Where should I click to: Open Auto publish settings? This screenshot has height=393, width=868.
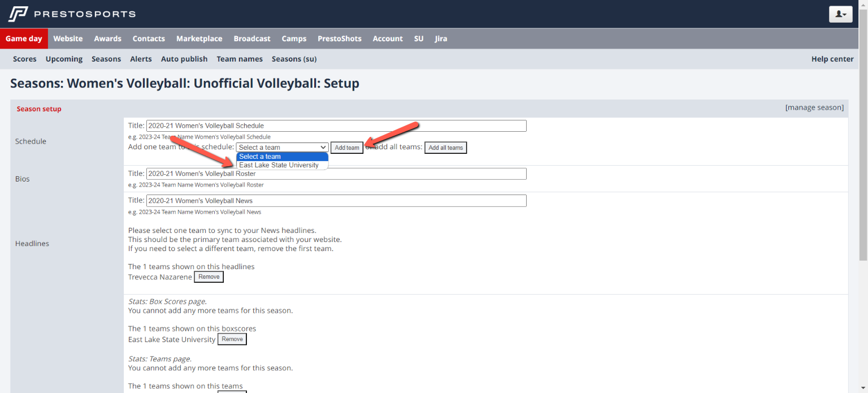click(184, 59)
